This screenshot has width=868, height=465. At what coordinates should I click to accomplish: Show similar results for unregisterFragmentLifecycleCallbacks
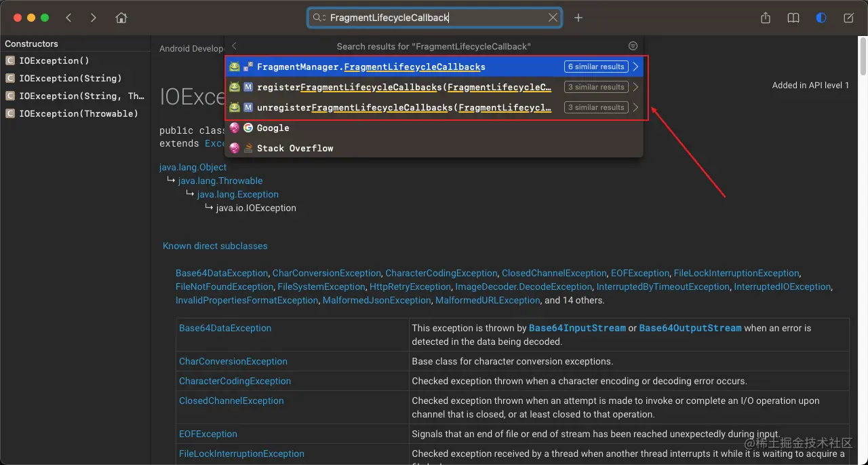[x=596, y=107]
